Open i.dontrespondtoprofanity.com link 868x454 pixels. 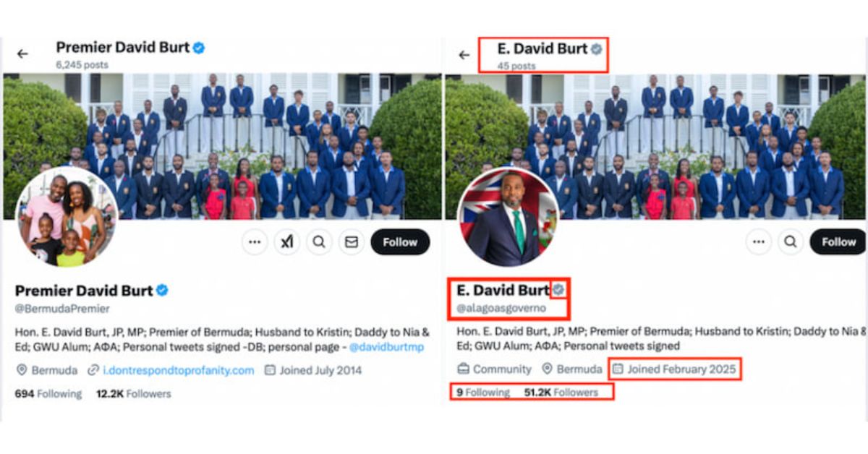(x=178, y=370)
